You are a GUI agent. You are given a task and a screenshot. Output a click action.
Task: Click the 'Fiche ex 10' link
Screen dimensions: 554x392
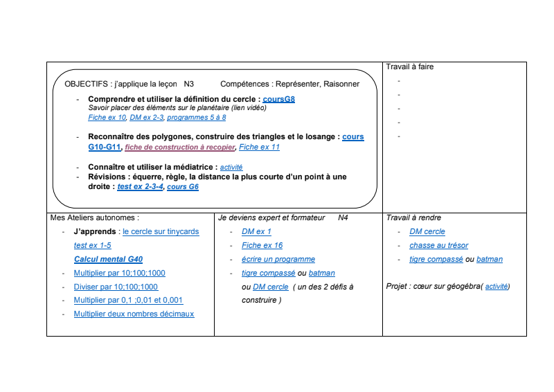pos(107,118)
